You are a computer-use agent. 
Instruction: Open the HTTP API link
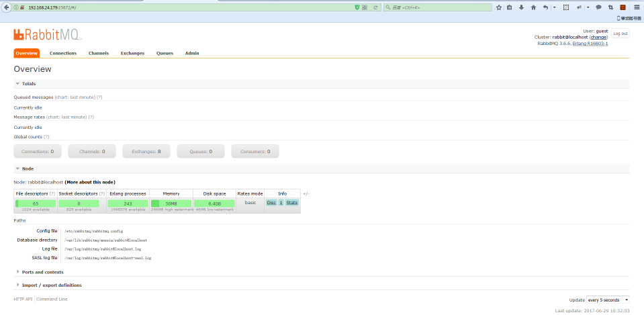[23, 299]
